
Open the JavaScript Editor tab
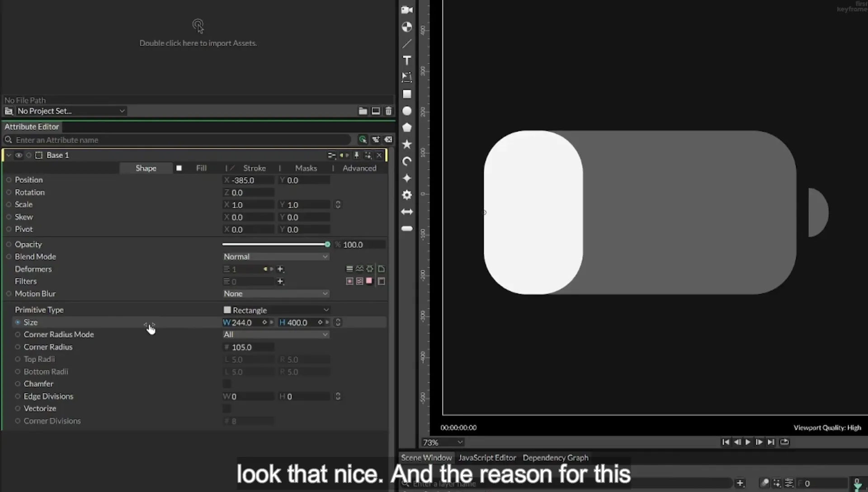(x=487, y=458)
